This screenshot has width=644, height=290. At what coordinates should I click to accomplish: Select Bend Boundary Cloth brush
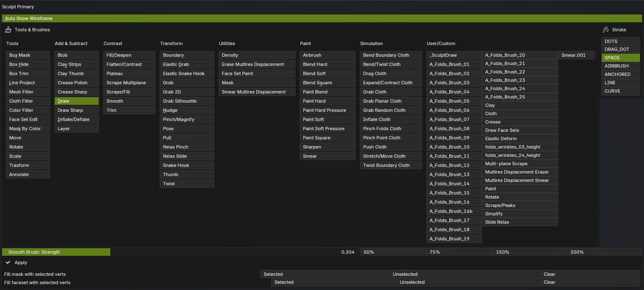tap(391, 55)
